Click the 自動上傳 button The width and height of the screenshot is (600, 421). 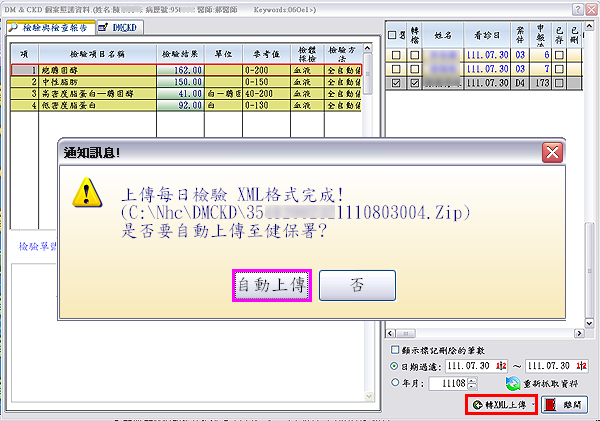coord(270,285)
